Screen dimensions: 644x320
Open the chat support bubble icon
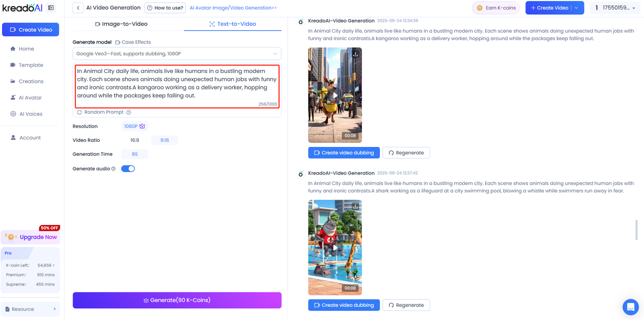(630, 306)
